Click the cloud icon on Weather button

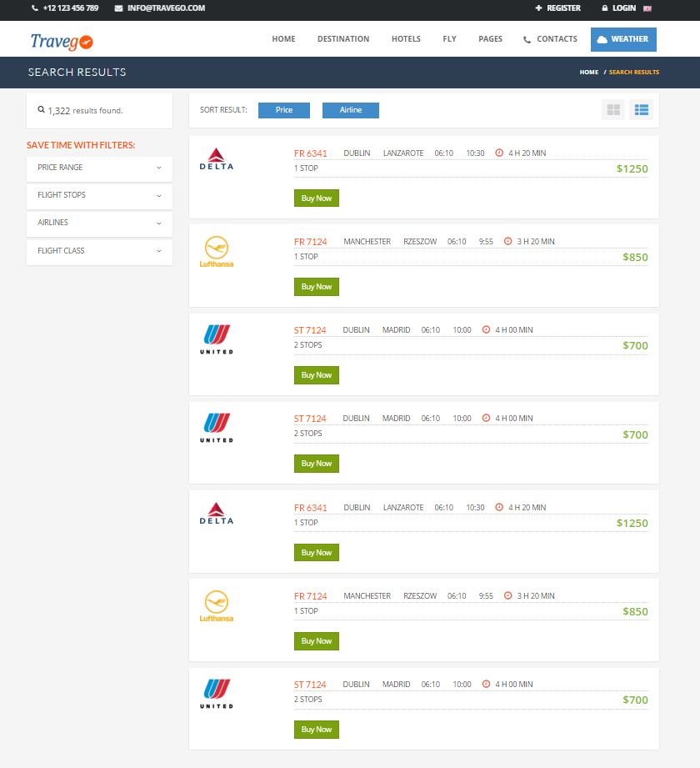(602, 39)
